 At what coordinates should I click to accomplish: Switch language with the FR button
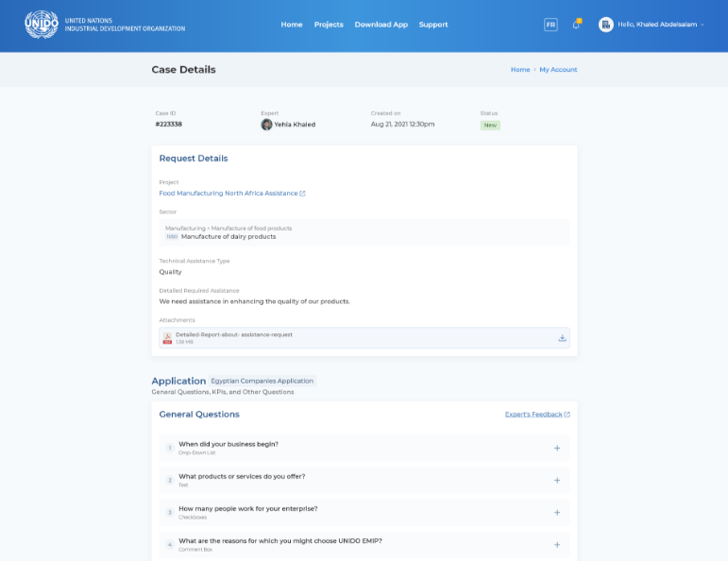[x=550, y=25]
